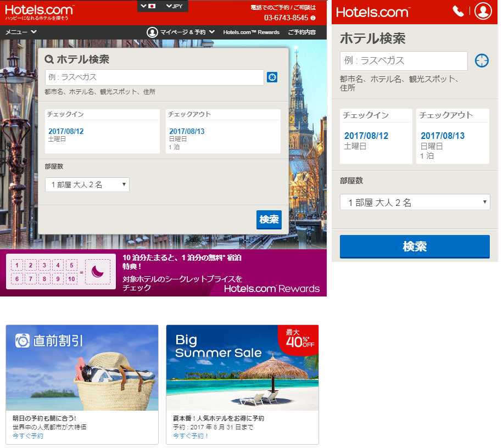The width and height of the screenshot is (503, 448).
Task: Open the メニュー menu
Action: [x=21, y=32]
